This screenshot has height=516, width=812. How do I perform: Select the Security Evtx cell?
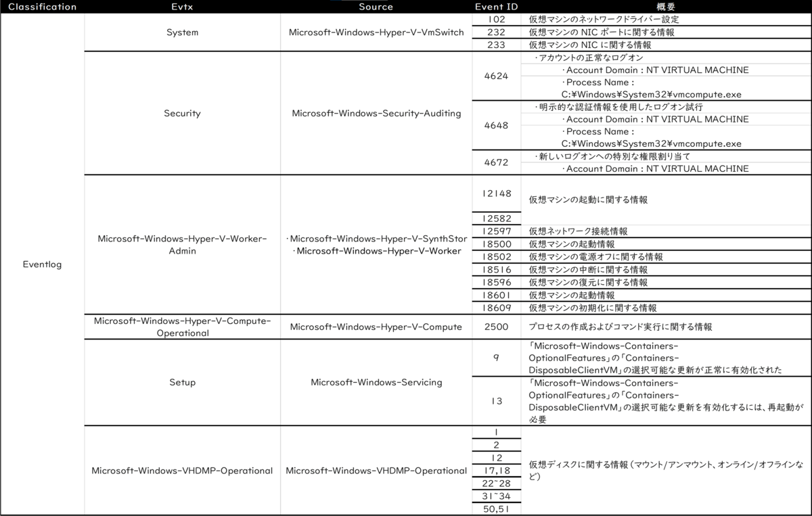[182, 113]
